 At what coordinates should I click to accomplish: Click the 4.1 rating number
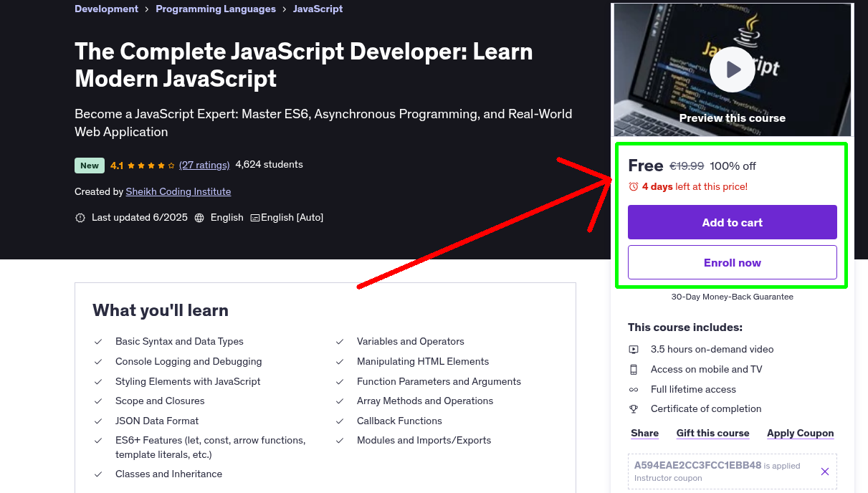(x=117, y=166)
